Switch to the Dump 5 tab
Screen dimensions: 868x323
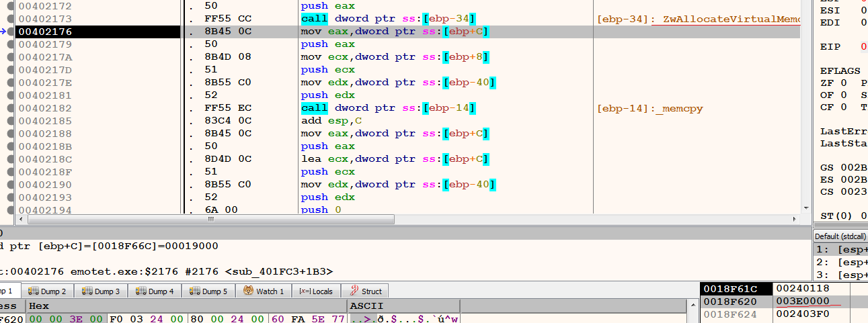tap(208, 291)
